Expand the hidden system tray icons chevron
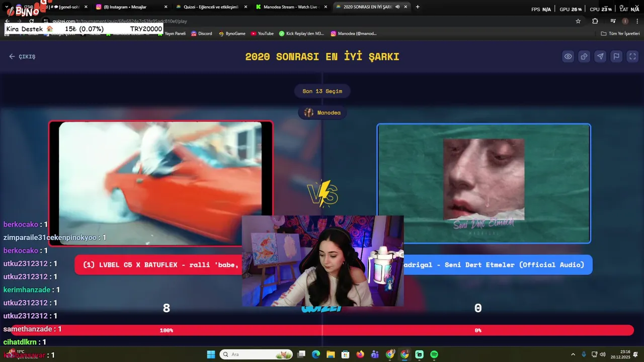The image size is (644, 362). (x=573, y=354)
